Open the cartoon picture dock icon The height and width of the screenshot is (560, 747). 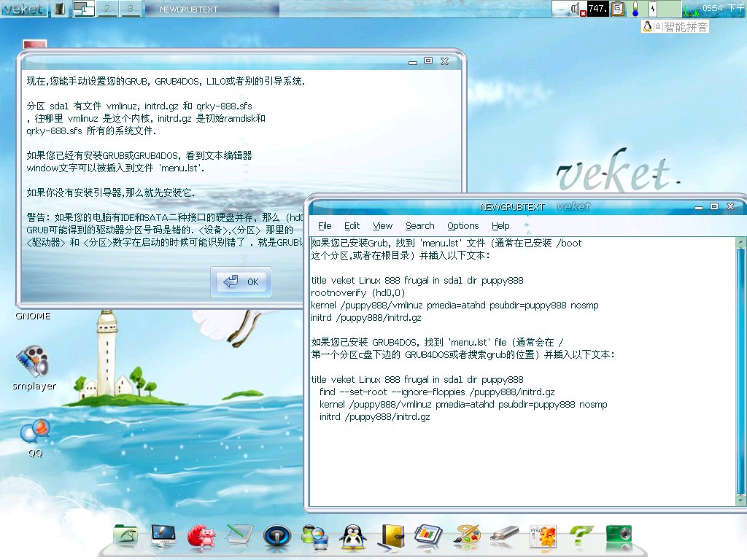click(x=543, y=537)
